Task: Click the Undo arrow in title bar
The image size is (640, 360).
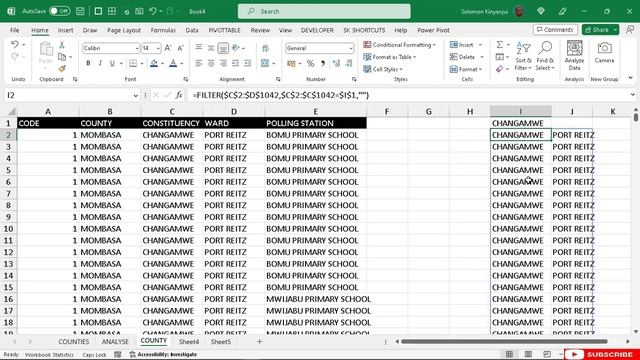Action: (153, 11)
